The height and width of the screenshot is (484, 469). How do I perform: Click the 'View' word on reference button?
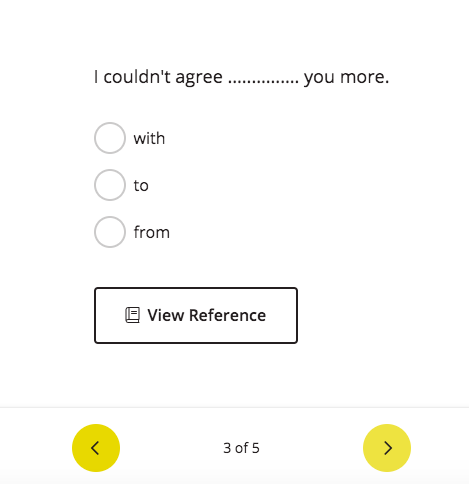coord(166,315)
